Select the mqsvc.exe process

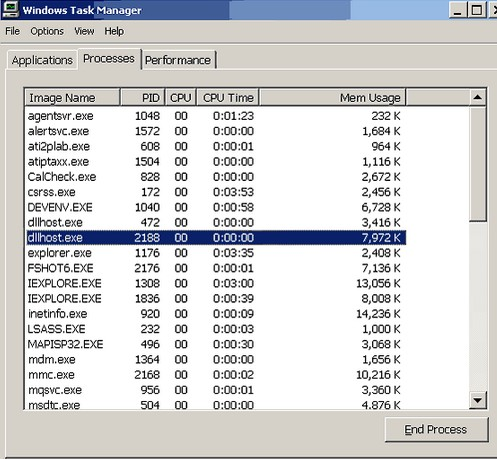216,390
